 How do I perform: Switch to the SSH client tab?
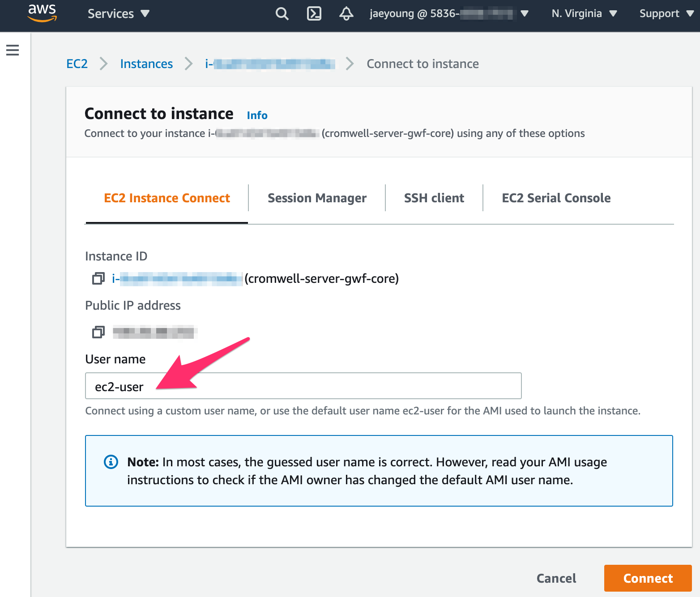point(434,198)
